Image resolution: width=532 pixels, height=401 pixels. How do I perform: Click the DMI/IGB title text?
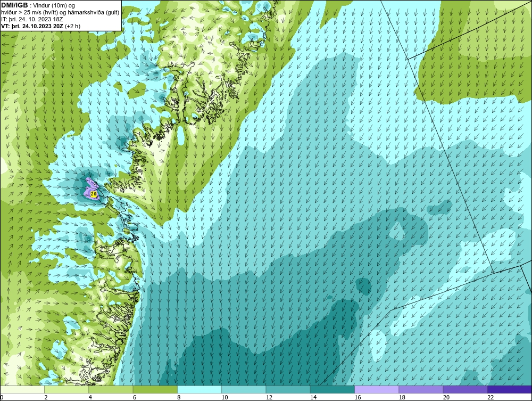click(x=14, y=5)
